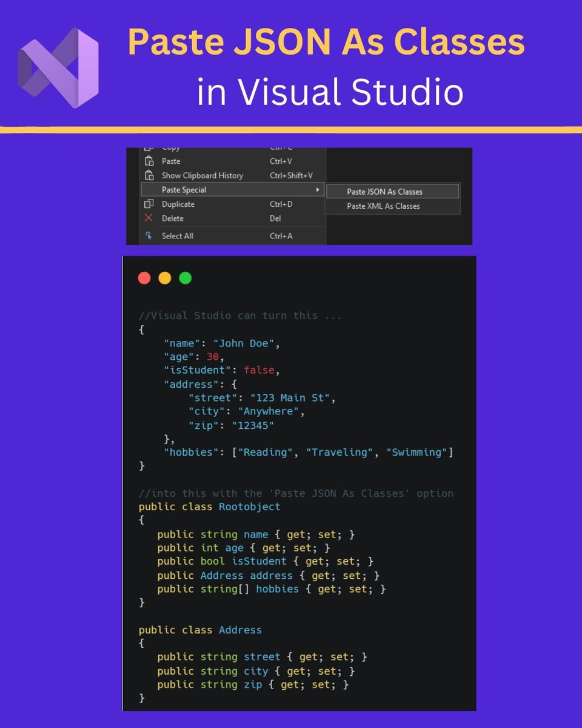
Task: Click the Ctrl+Shift+V shortcut label
Action: click(x=291, y=175)
